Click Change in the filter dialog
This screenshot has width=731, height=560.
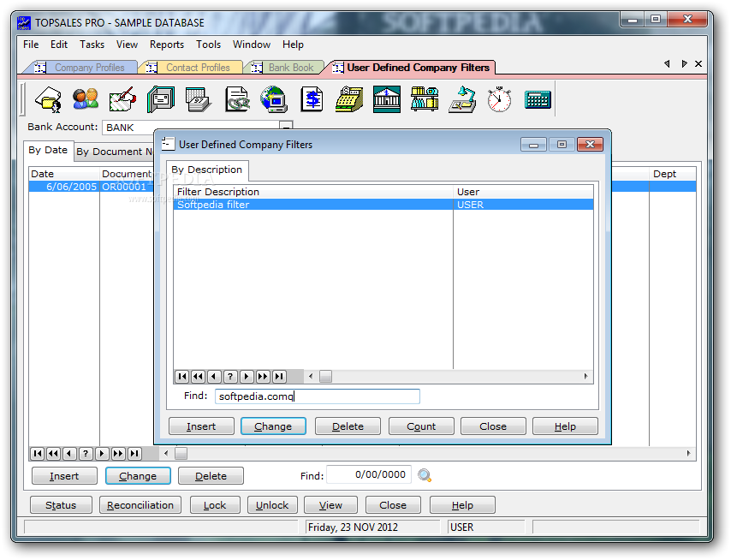273,426
